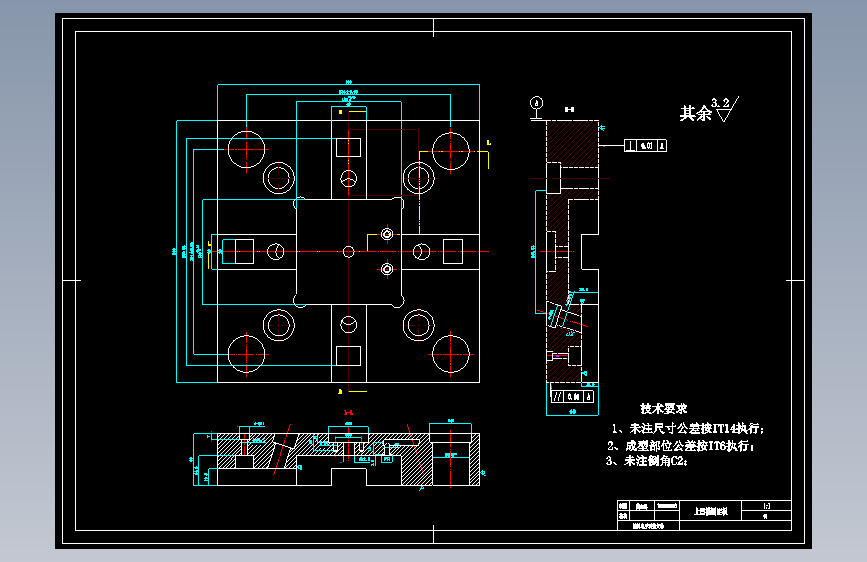The image size is (867, 562).
Task: Click the scale cell in title block
Action: coord(766,506)
